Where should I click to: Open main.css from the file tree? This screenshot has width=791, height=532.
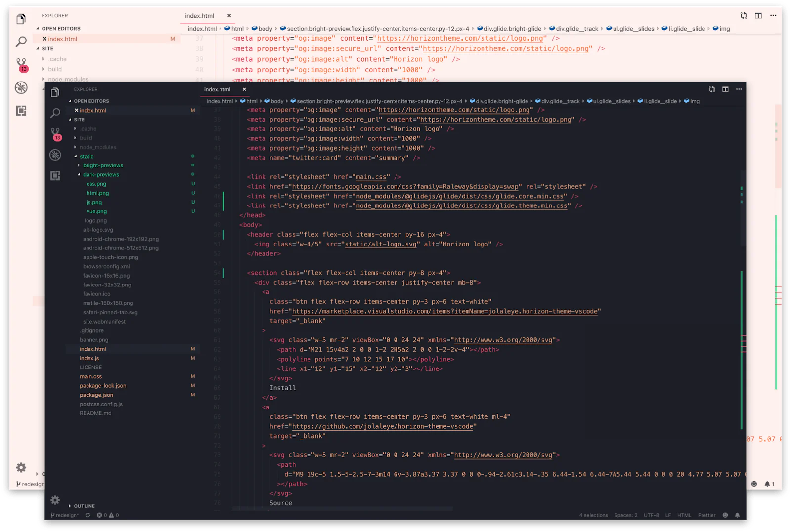click(x=91, y=377)
